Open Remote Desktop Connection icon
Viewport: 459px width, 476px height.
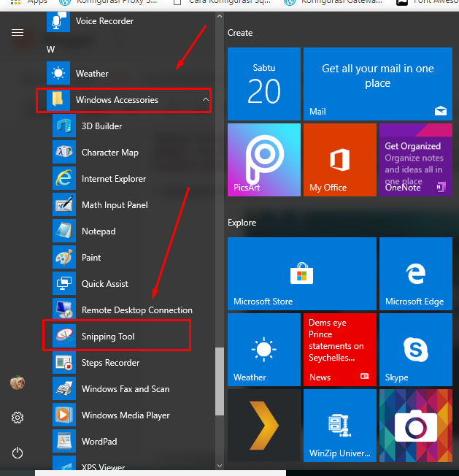point(64,310)
